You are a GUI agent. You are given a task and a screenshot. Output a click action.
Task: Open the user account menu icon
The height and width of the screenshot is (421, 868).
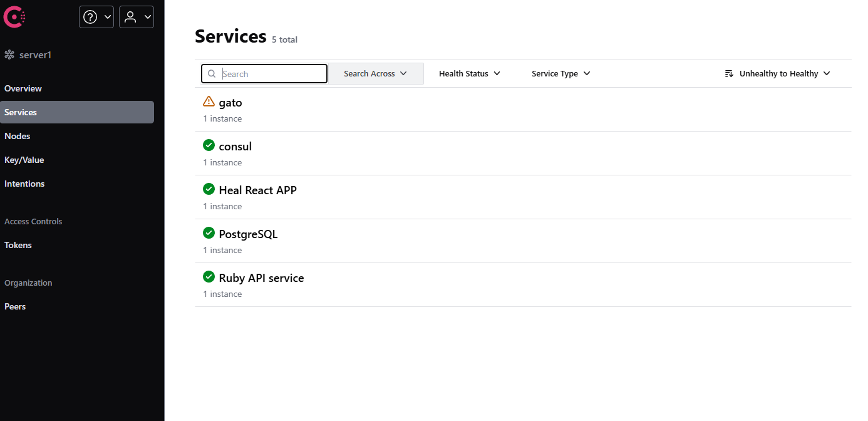132,17
